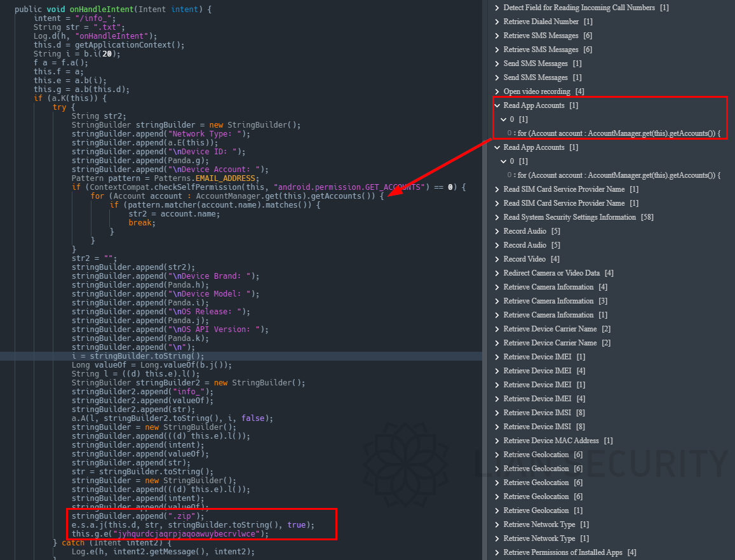Click the String str2; declaration line
The height and width of the screenshot is (560, 735).
click(x=99, y=116)
